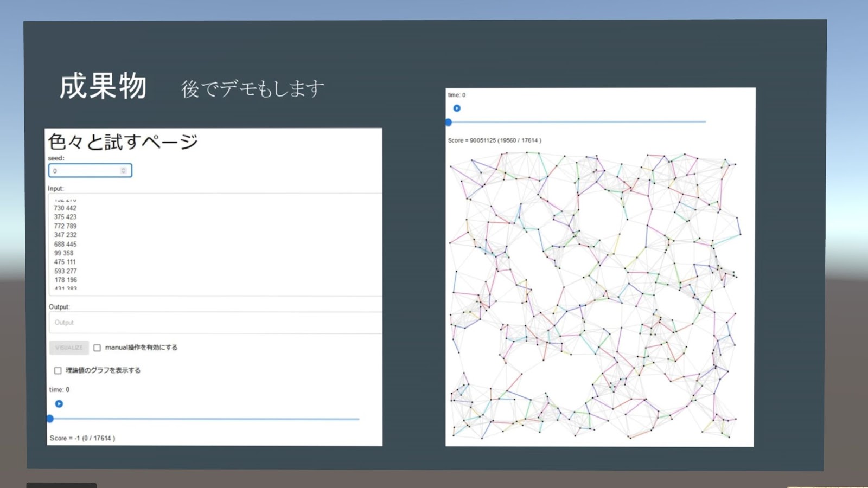
Task: Click the seed number input field
Action: [x=90, y=171]
